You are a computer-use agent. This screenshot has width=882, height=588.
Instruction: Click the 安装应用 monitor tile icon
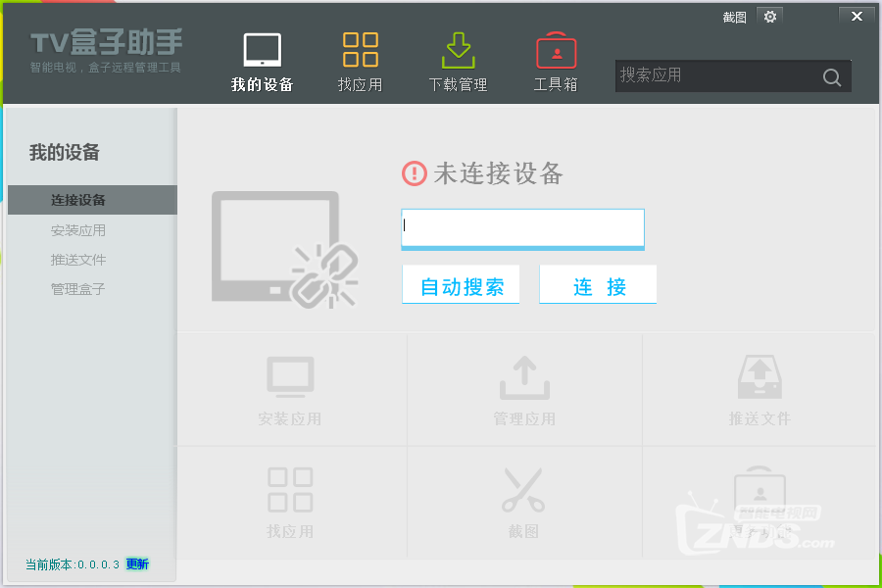point(290,376)
